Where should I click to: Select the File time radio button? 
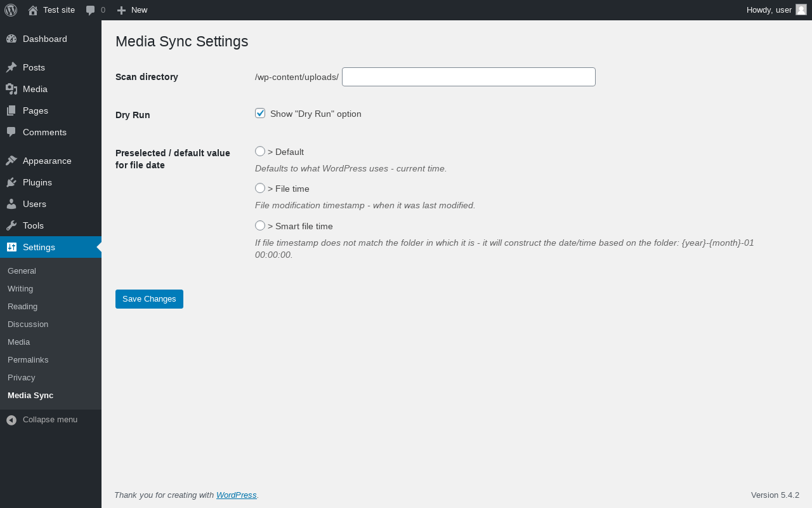click(x=260, y=188)
